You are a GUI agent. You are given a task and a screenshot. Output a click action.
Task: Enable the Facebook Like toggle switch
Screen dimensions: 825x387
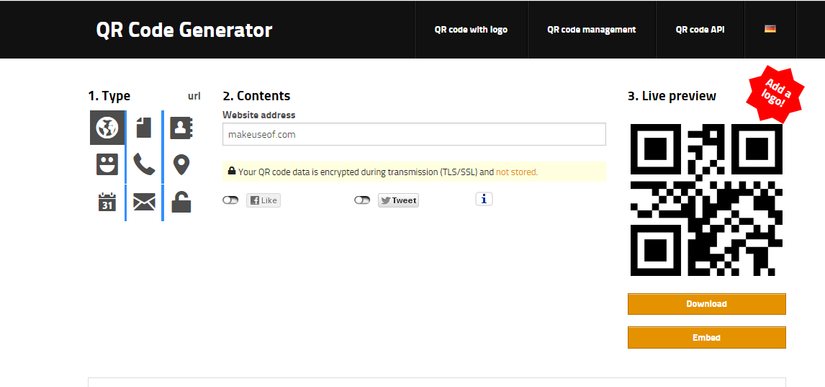[230, 200]
